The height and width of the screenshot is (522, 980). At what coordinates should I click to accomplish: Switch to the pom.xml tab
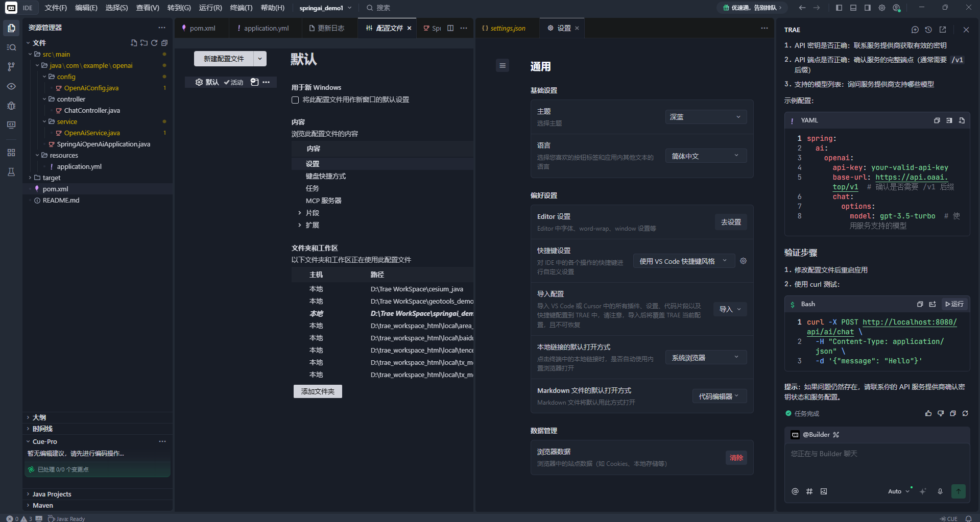click(x=202, y=28)
